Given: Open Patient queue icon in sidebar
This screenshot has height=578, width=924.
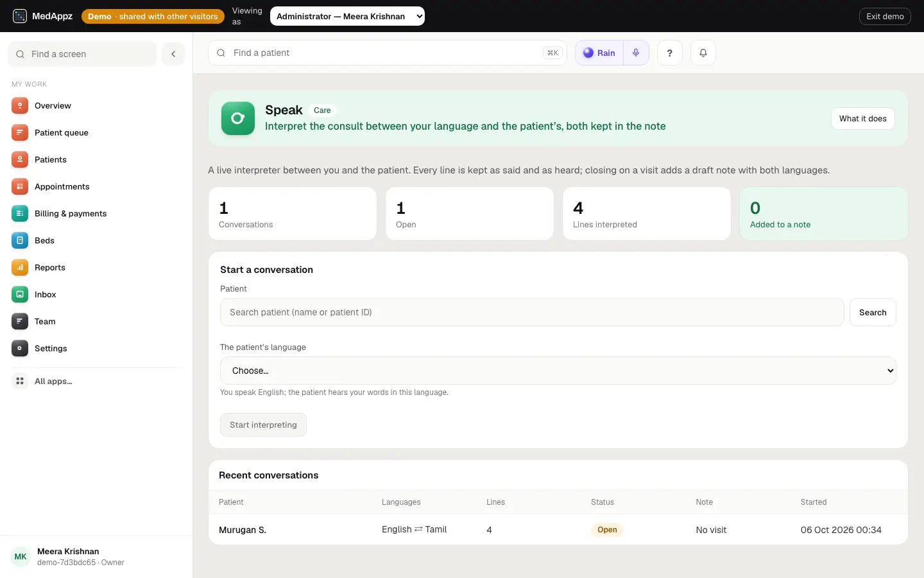Looking at the screenshot, I should (20, 132).
